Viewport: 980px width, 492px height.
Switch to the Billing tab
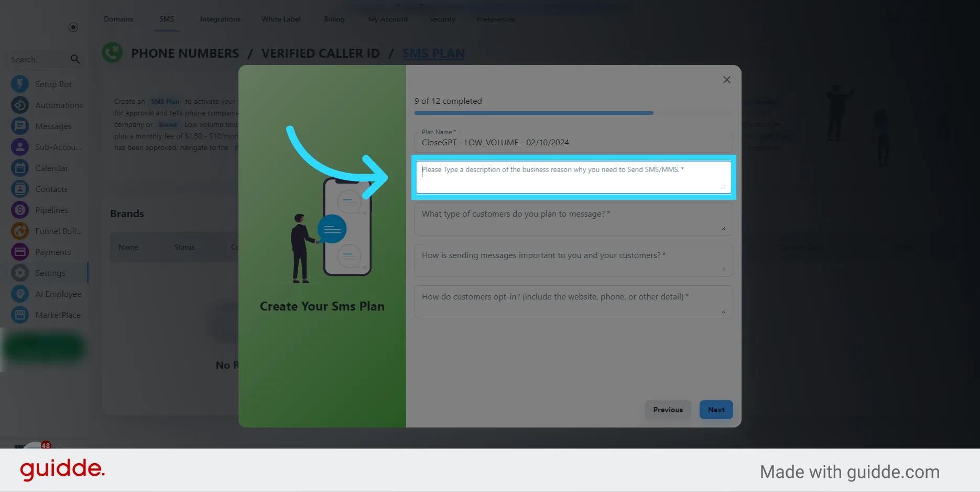point(334,19)
